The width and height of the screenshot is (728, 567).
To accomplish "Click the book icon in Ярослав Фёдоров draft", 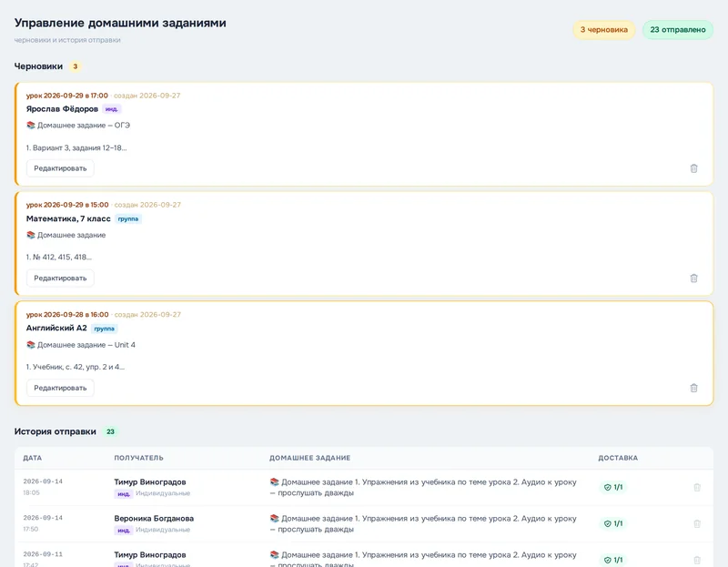I will click(31, 125).
